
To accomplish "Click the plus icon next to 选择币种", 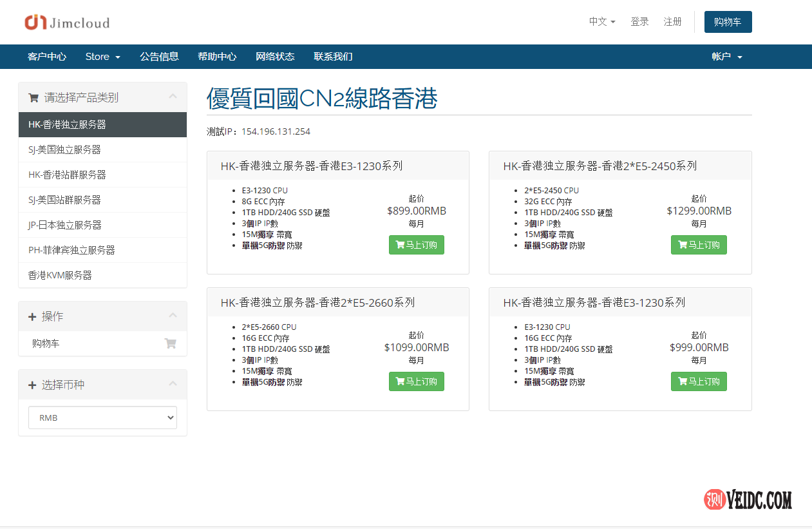I will coord(33,385).
